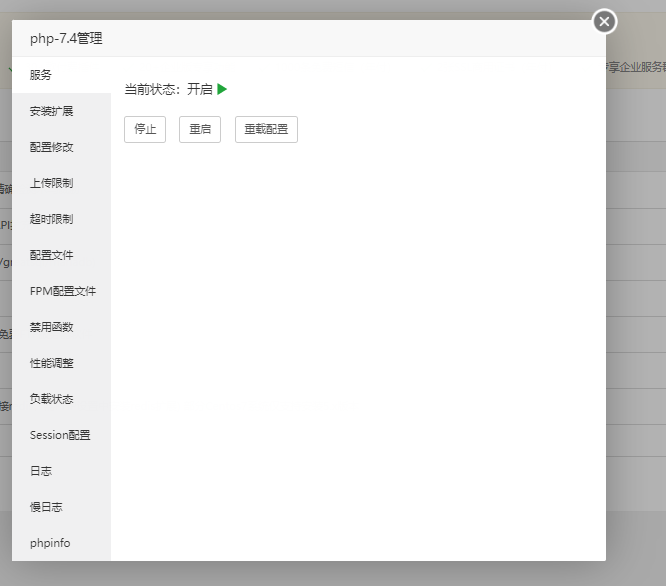Click the 重载配置 reload config button

point(266,130)
